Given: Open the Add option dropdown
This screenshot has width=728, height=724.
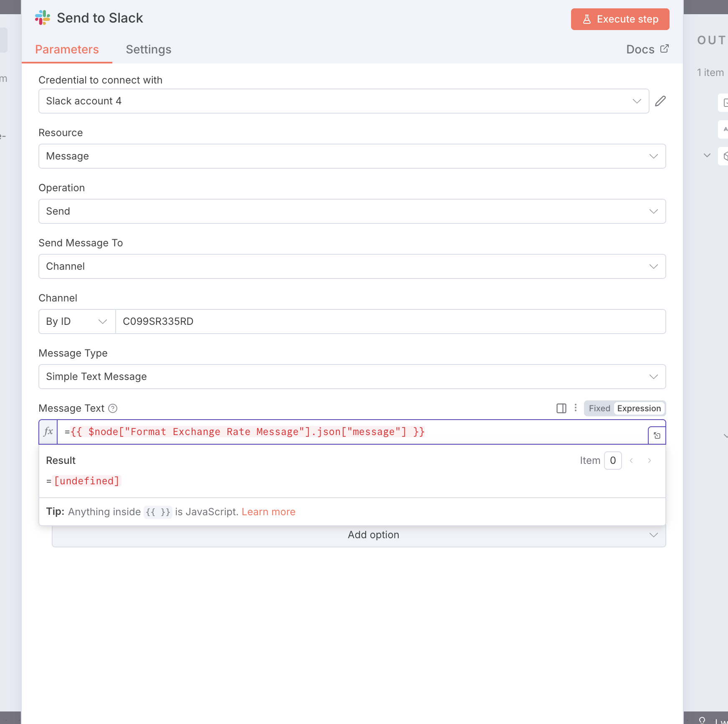Looking at the screenshot, I should tap(359, 535).
